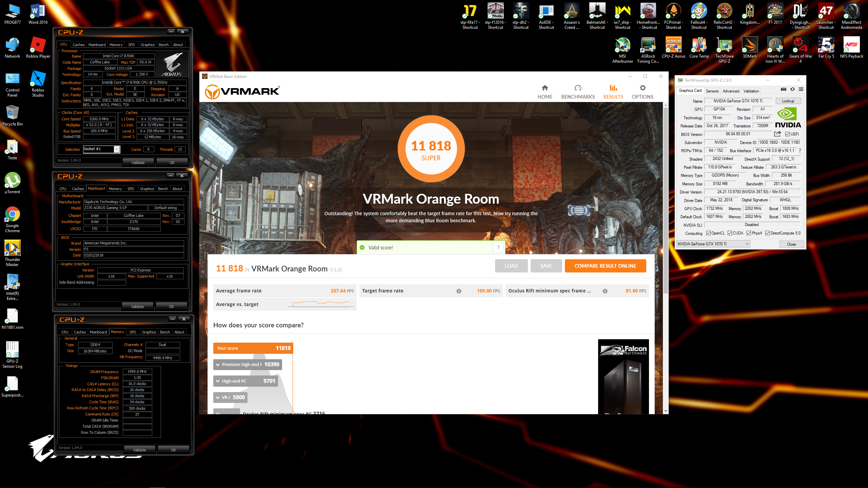This screenshot has height=488, width=868.
Task: Open the VRMark BENCHMARKS gauge icon
Action: pos(578,88)
